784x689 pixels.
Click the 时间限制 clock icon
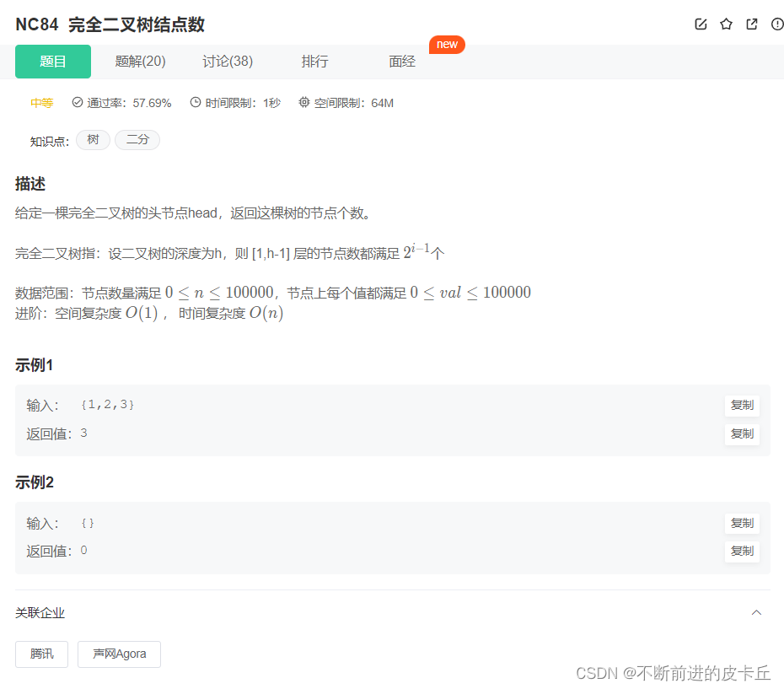194,102
